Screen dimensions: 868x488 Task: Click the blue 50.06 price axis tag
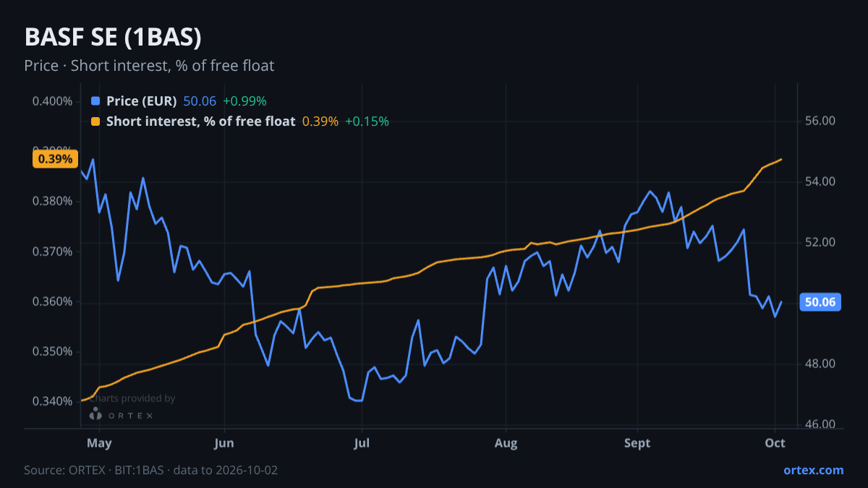click(820, 302)
